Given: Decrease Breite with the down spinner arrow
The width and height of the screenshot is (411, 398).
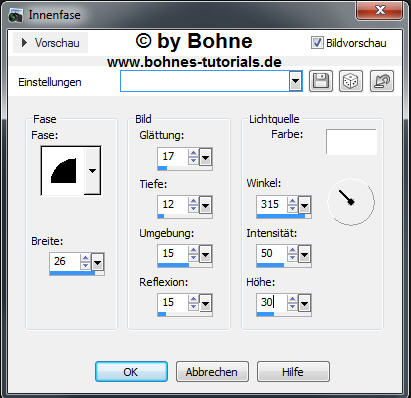Looking at the screenshot, I should pyautogui.click(x=86, y=265).
